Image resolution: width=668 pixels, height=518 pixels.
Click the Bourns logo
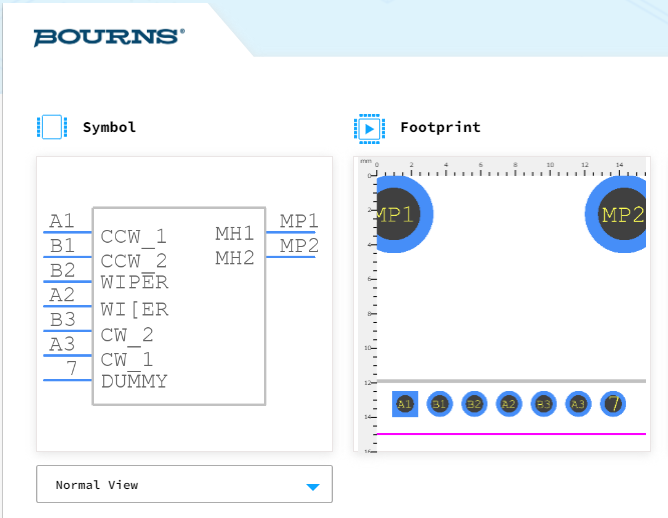coord(109,37)
